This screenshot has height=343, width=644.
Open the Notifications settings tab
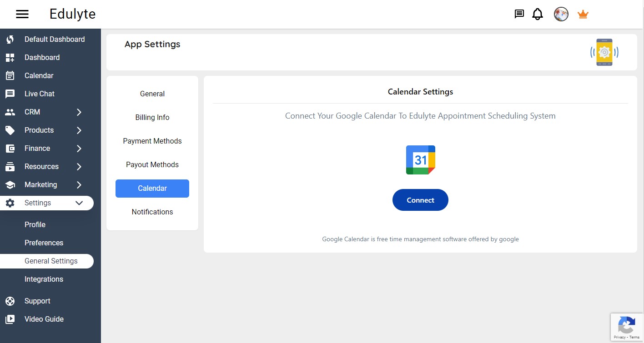pyautogui.click(x=152, y=212)
